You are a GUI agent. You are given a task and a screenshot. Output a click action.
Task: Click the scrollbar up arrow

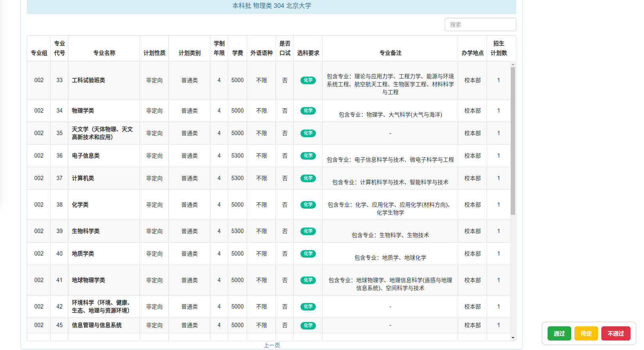pos(513,64)
